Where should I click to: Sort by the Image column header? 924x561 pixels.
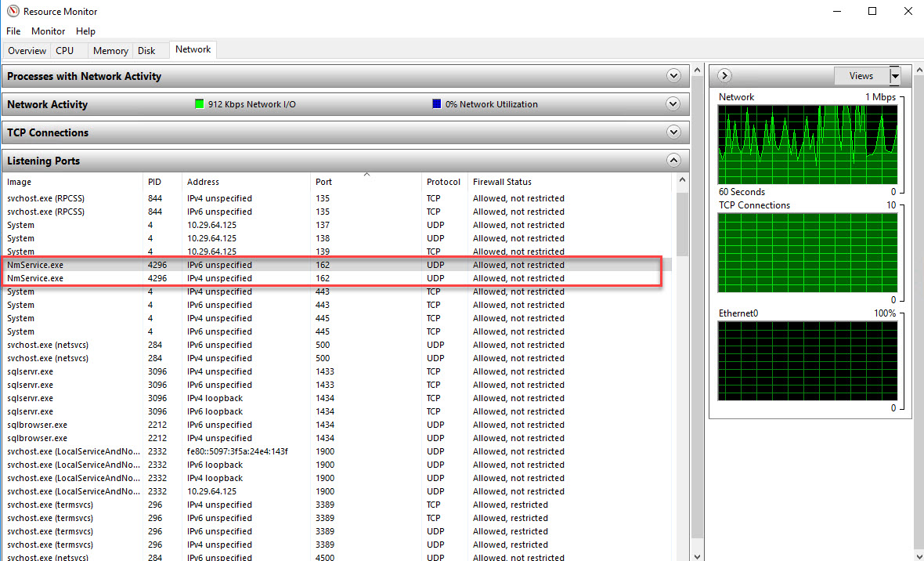pos(73,182)
